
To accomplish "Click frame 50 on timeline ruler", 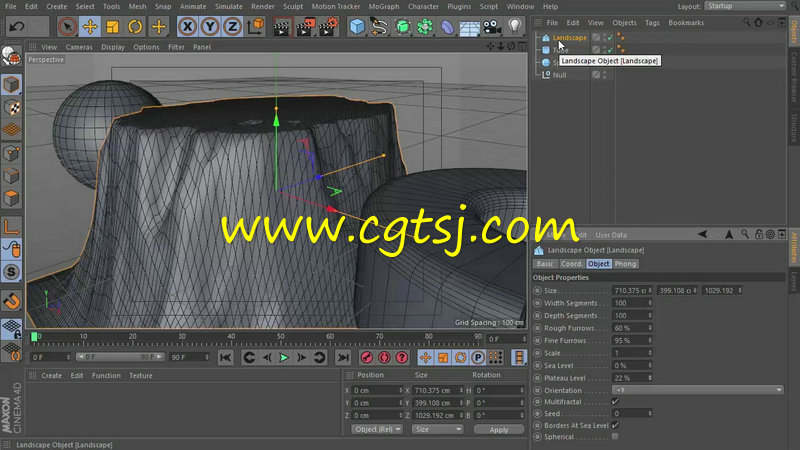I will point(281,338).
